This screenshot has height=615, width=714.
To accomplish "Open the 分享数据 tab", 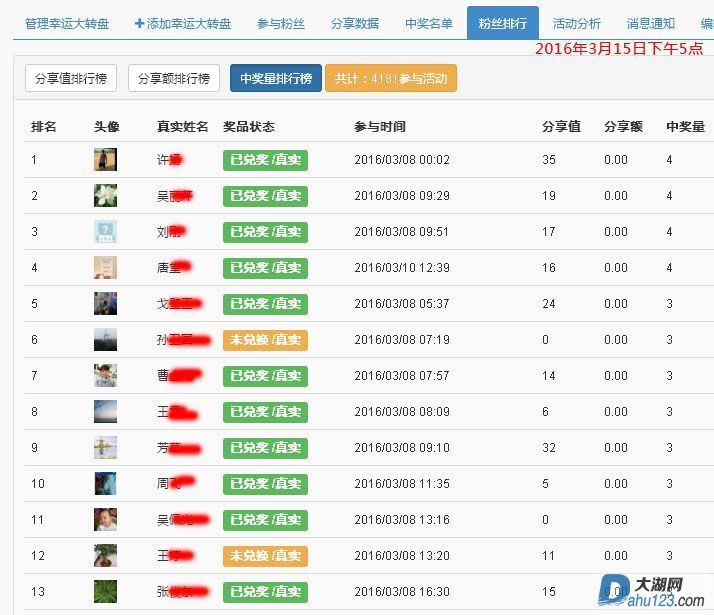I will tap(355, 23).
